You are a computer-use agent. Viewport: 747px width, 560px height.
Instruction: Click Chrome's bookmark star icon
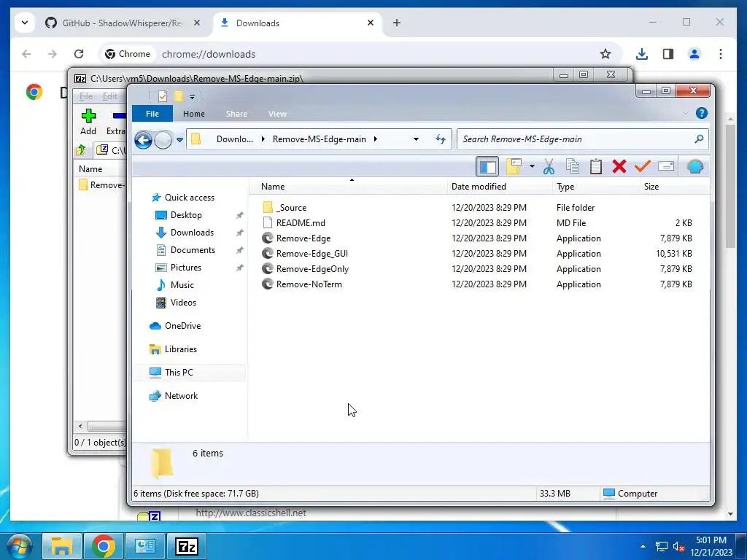pos(605,54)
